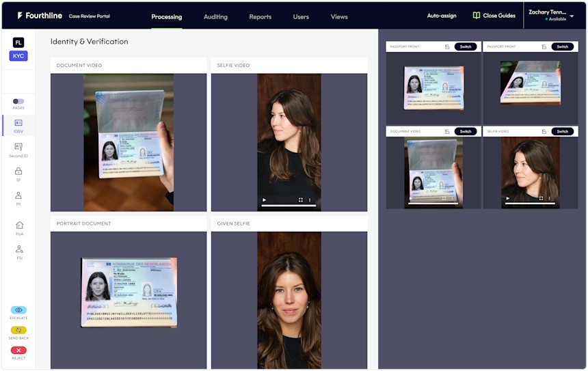Open the SF lock section
The width and height of the screenshot is (588, 371).
18,174
